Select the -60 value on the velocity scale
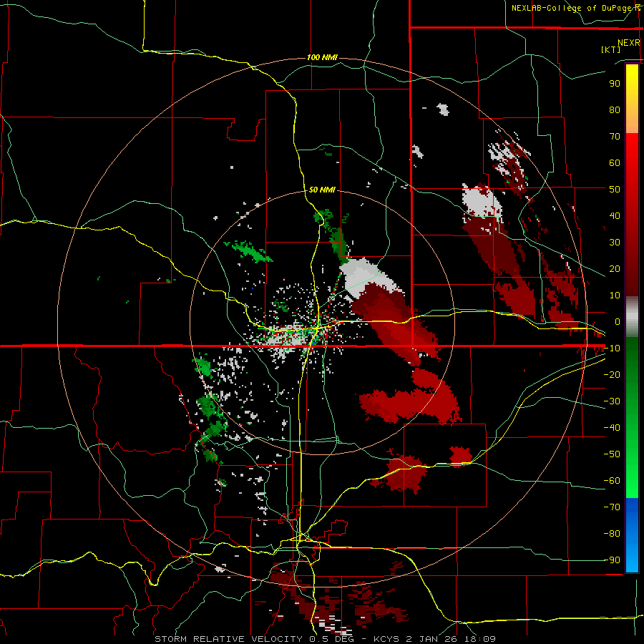This screenshot has height=644, width=644. coord(612,481)
